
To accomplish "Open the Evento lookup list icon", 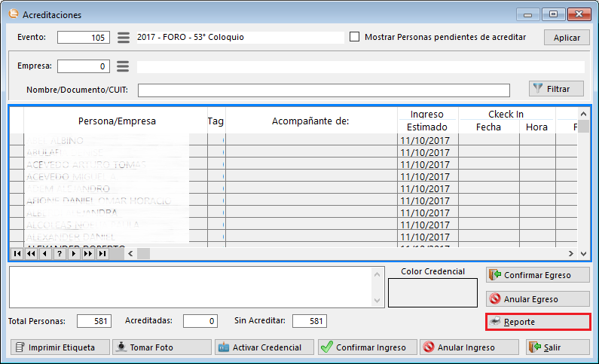I will tap(124, 38).
